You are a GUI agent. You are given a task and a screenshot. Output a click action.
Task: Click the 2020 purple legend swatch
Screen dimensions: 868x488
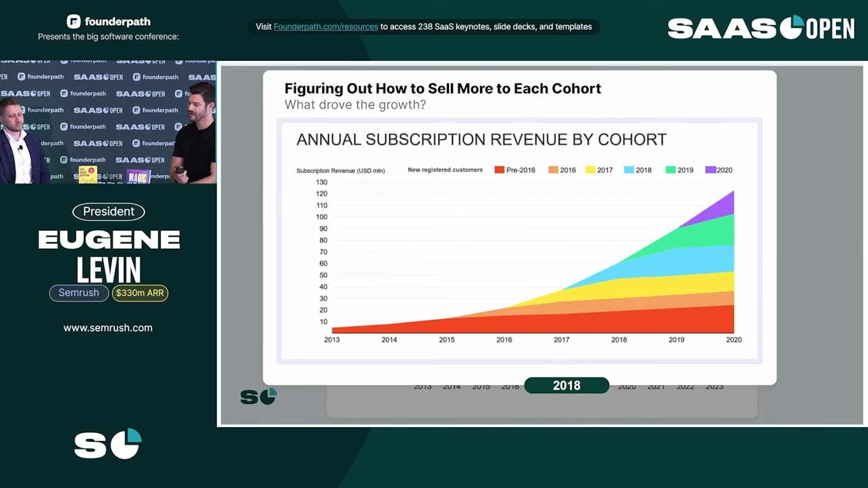click(x=711, y=170)
